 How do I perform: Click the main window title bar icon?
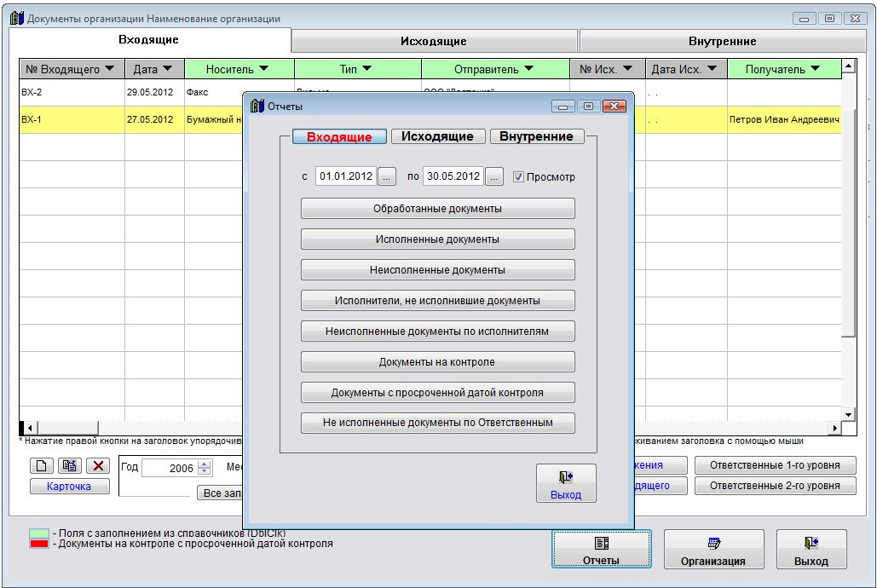pos(17,19)
